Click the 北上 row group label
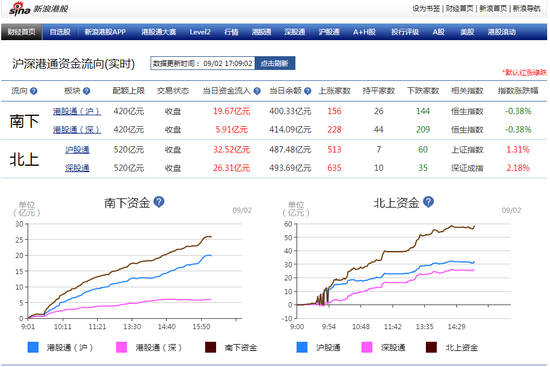The width and height of the screenshot is (550, 367). coord(24,159)
